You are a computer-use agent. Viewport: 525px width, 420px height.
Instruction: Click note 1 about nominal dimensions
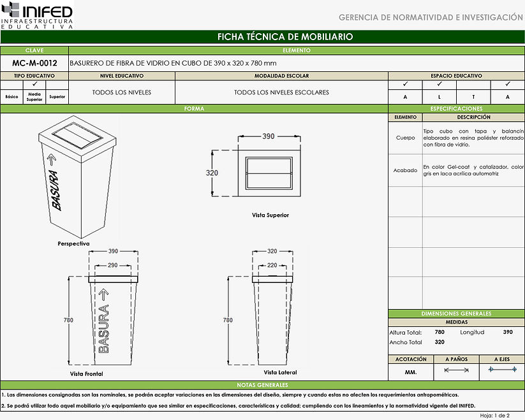click(230, 395)
